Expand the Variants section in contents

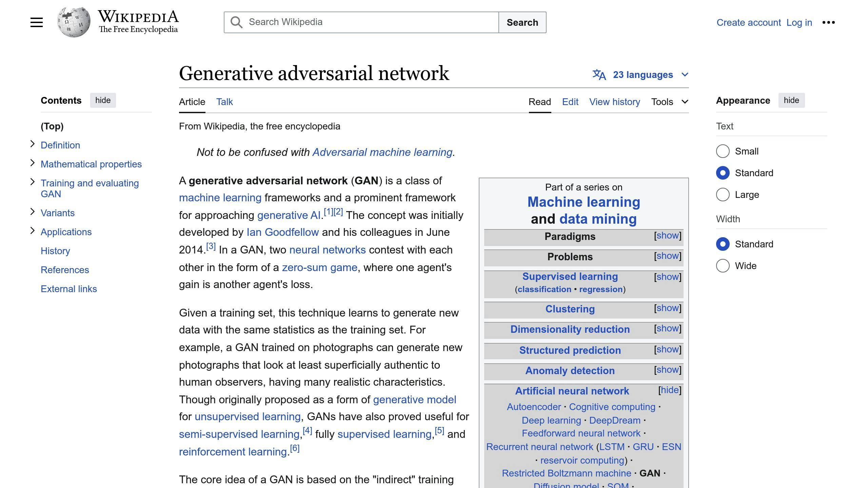point(32,213)
